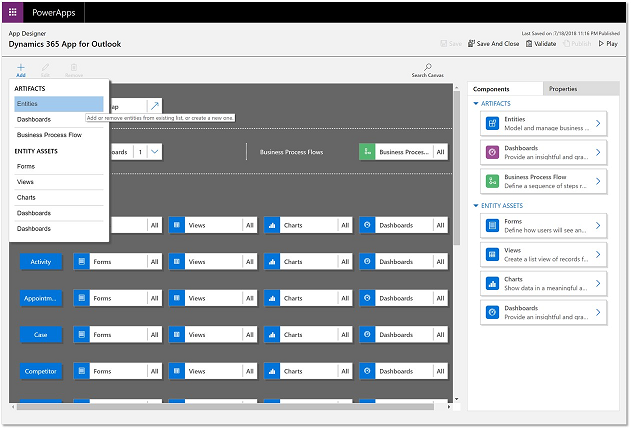This screenshot has height=429, width=631.
Task: Expand the dashboards count dropdown arrow
Action: (155, 152)
